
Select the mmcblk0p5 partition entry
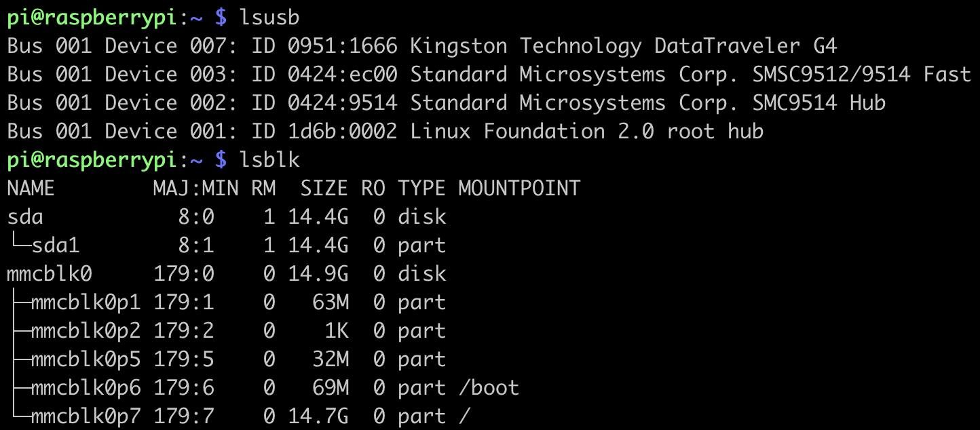pos(86,359)
